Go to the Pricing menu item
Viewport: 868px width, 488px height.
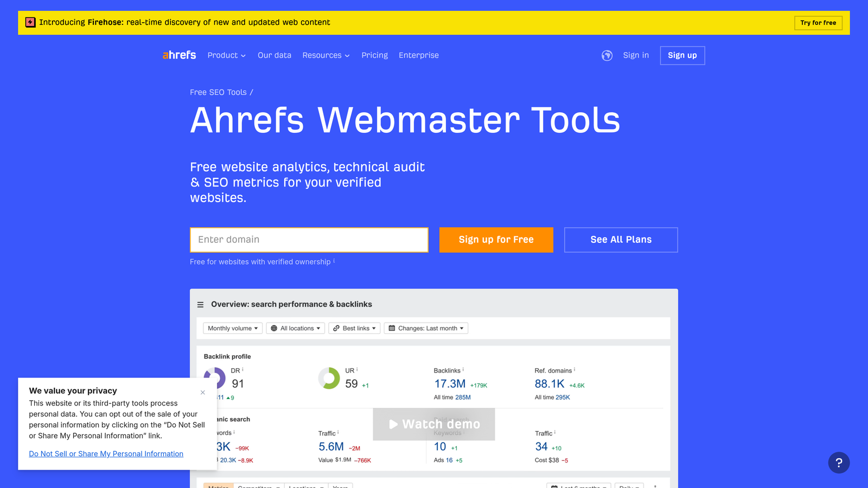[x=374, y=55]
